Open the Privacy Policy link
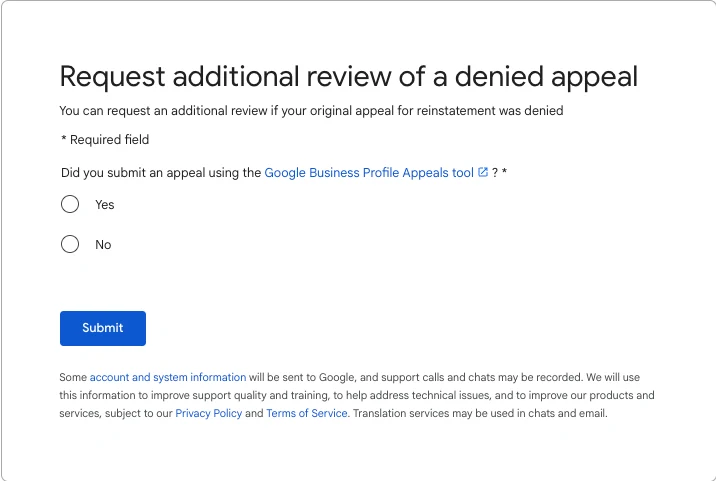Screen dimensions: 716x481 [x=209, y=413]
